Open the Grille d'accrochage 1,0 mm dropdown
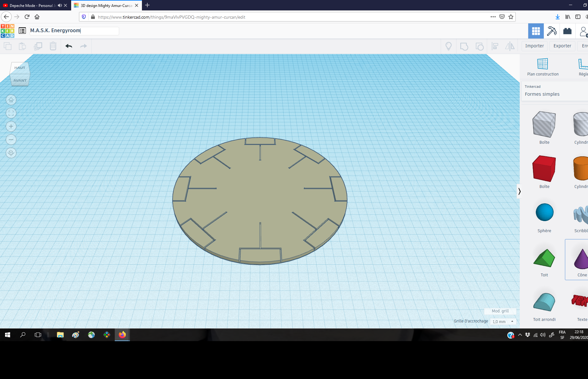Viewport: 588px width, 379px height. [x=503, y=322]
